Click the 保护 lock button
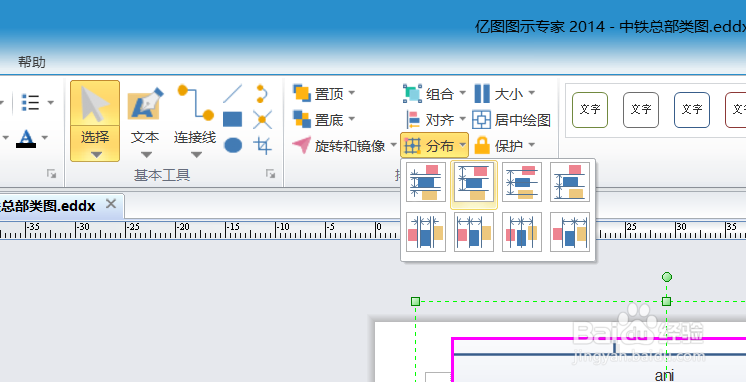This screenshot has width=746, height=382. click(x=499, y=145)
